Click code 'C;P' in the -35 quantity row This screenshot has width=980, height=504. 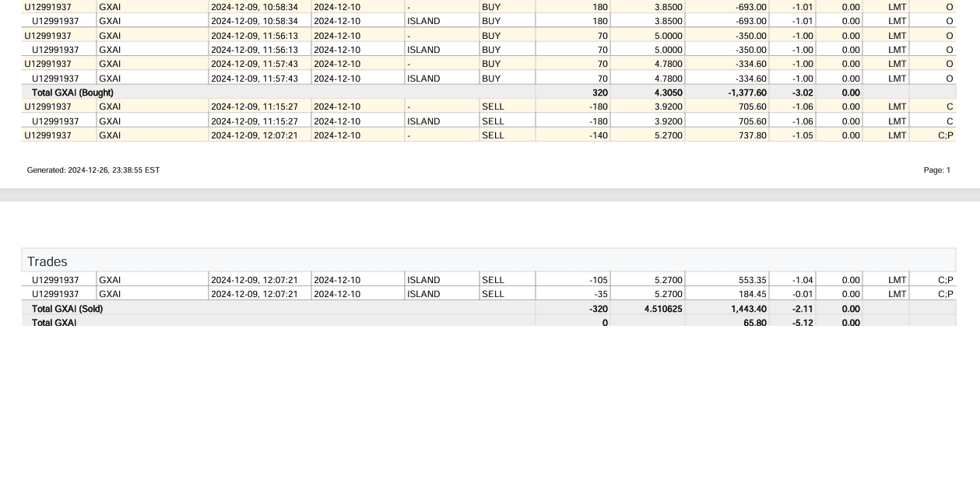(946, 294)
